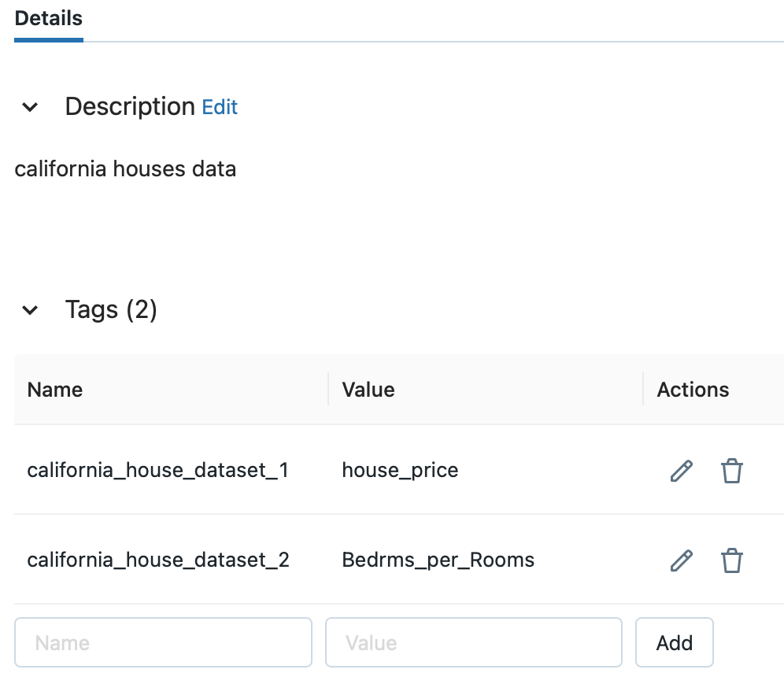Edit the california_house_dataset_1 tag with the pencil icon
This screenshot has height=699, width=784.
[x=682, y=471]
